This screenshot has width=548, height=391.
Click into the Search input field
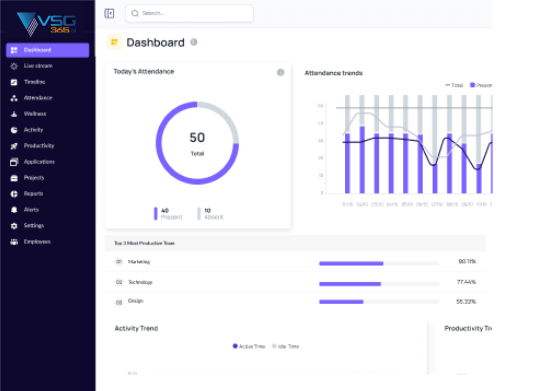189,13
